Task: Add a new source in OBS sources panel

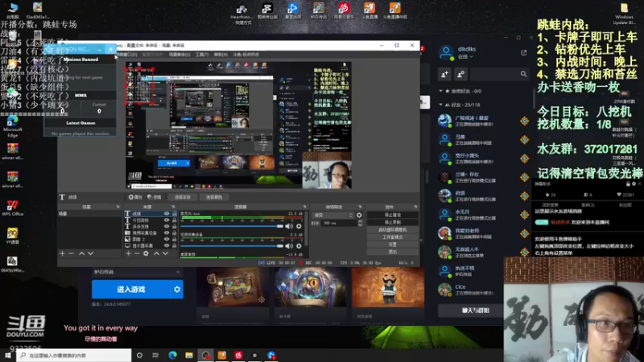Action: (x=129, y=253)
